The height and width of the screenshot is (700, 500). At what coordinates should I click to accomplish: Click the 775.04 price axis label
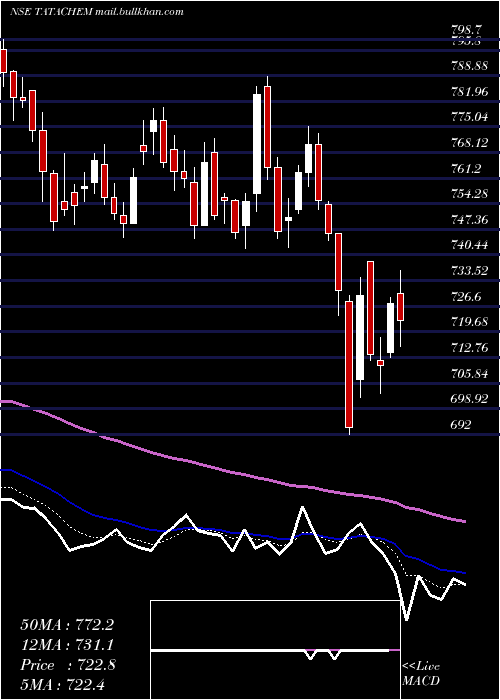tap(470, 117)
